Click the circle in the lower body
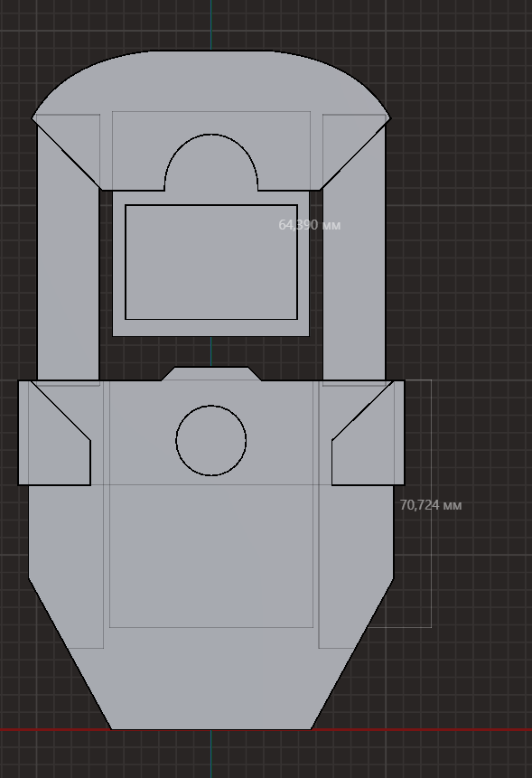The image size is (532, 778). (x=210, y=440)
